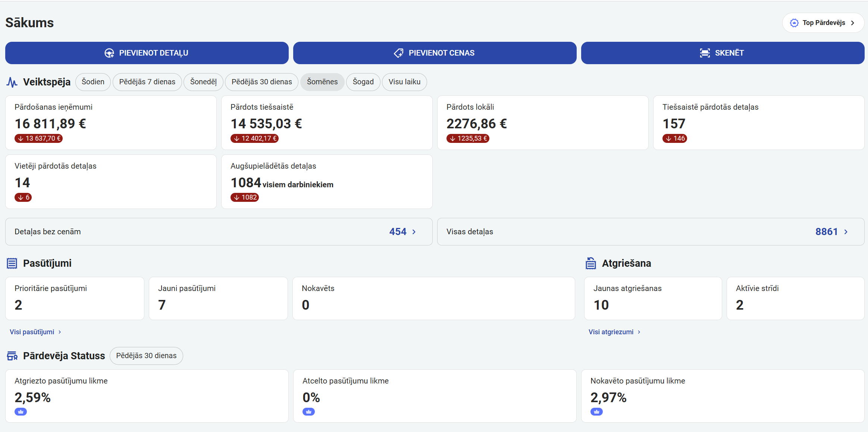Click the Top Pārdevējs badge icon

(x=794, y=23)
